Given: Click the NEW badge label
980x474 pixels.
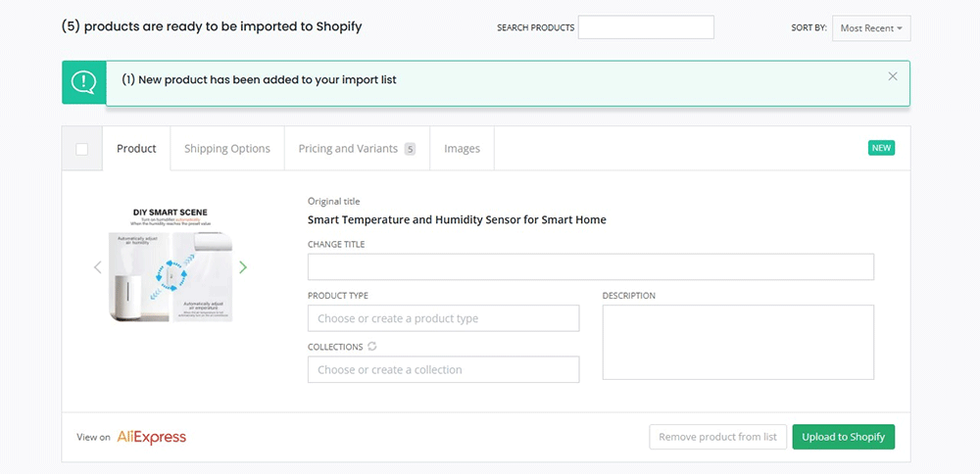Looking at the screenshot, I should click(881, 148).
